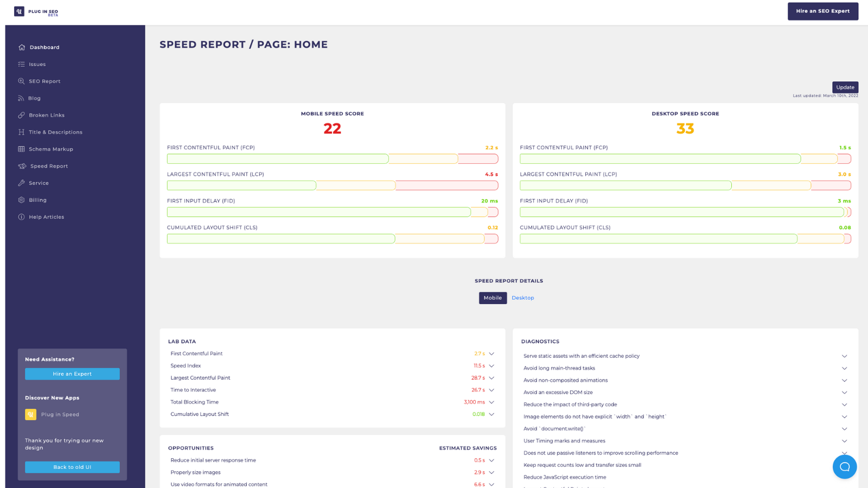868x488 pixels.
Task: Click the Update button
Action: 845,87
